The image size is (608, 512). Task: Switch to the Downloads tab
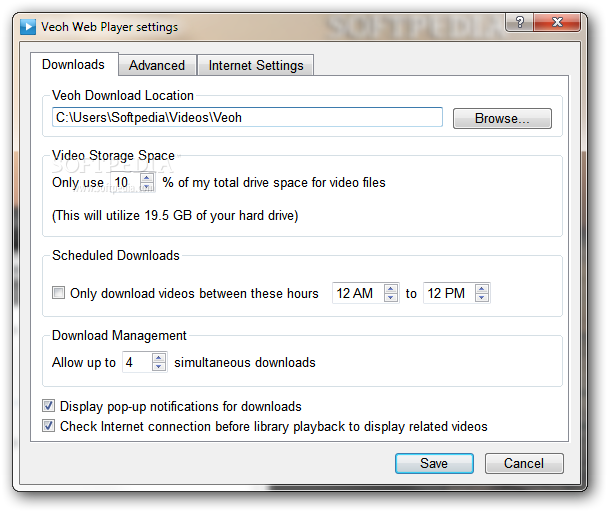(x=74, y=64)
